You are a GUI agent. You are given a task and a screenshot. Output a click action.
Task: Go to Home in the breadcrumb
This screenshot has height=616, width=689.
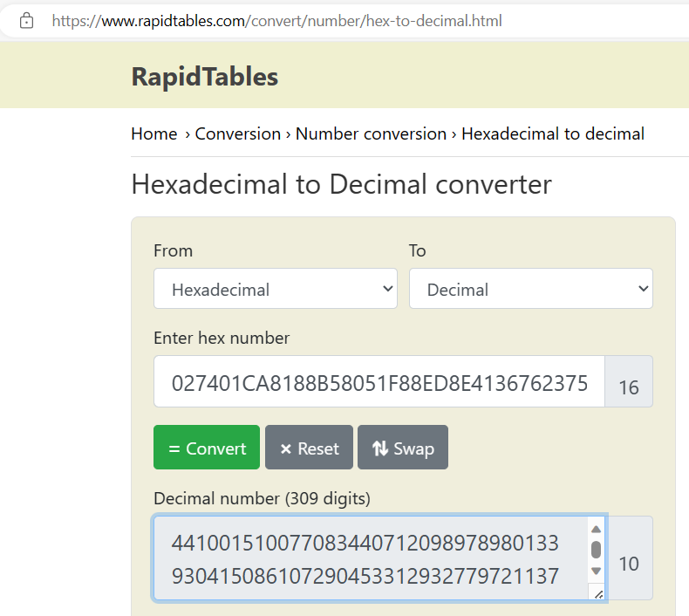[153, 133]
